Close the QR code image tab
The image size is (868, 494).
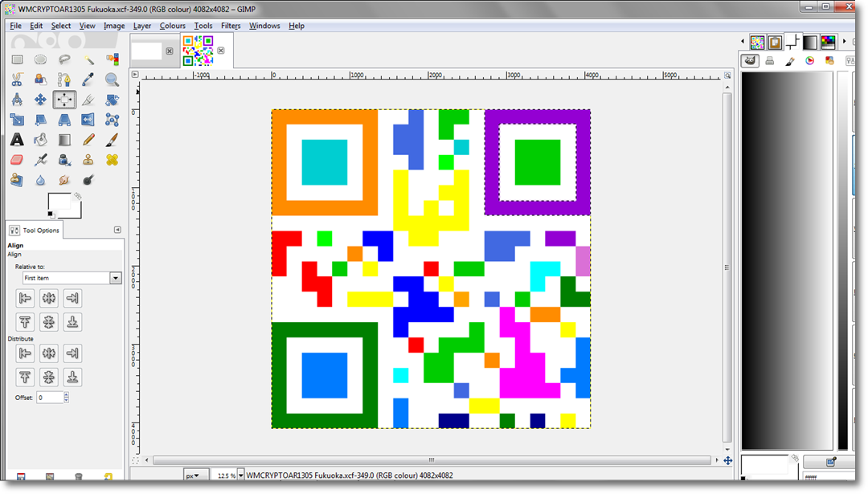(221, 51)
